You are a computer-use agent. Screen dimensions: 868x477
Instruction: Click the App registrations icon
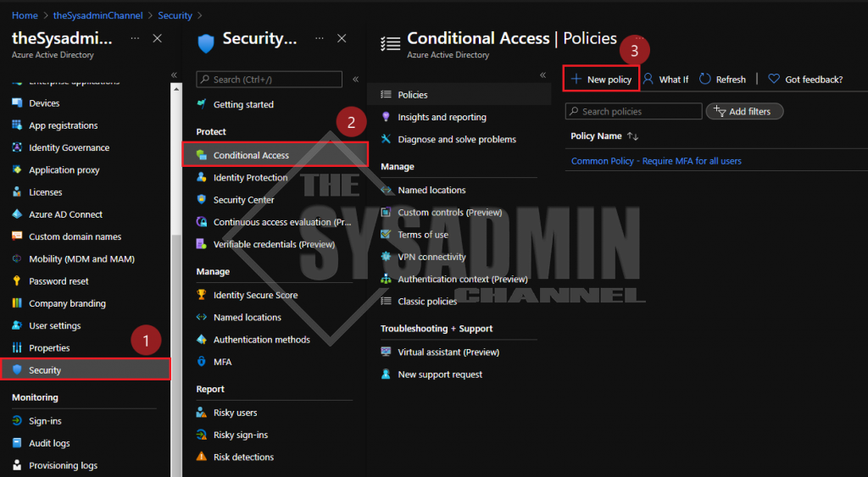coord(17,125)
